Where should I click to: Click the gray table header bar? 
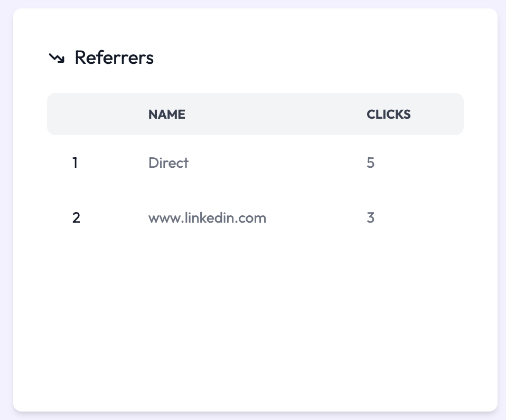point(255,114)
